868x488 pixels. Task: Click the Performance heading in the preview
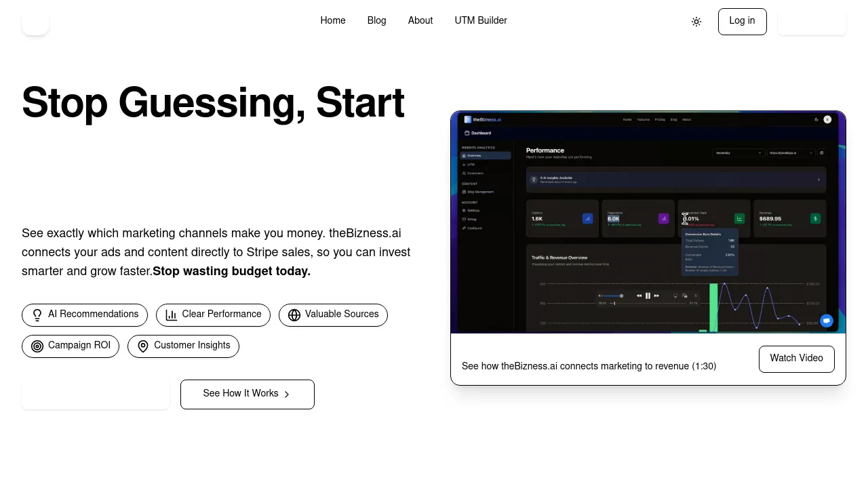click(x=545, y=150)
